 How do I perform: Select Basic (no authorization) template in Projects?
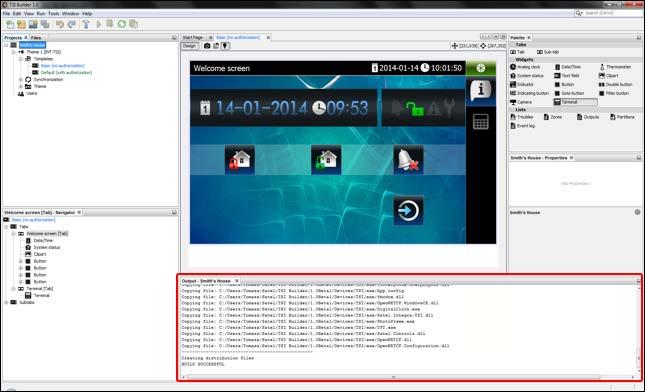pyautogui.click(x=63, y=66)
